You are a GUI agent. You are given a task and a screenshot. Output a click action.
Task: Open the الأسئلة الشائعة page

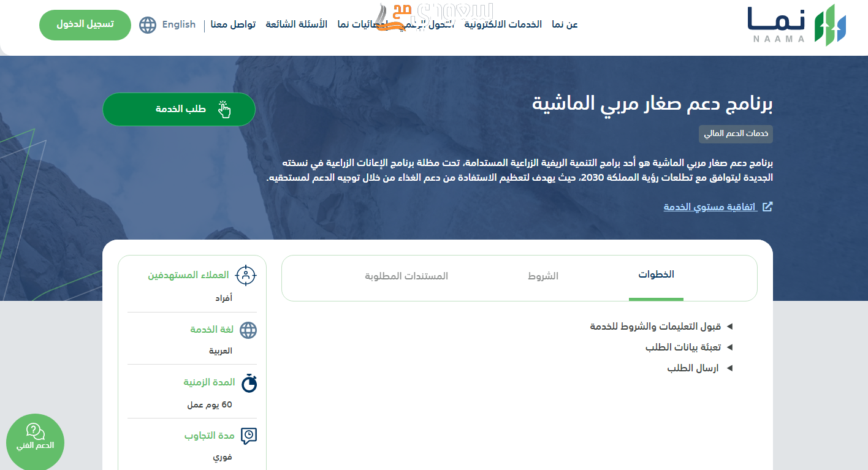pyautogui.click(x=296, y=25)
